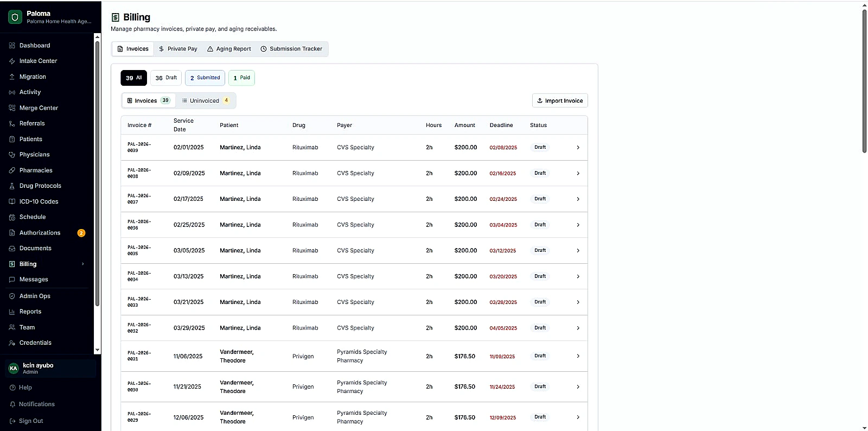This screenshot has height=431, width=868.
Task: Click the page vertical scrollbar
Action: click(865, 81)
